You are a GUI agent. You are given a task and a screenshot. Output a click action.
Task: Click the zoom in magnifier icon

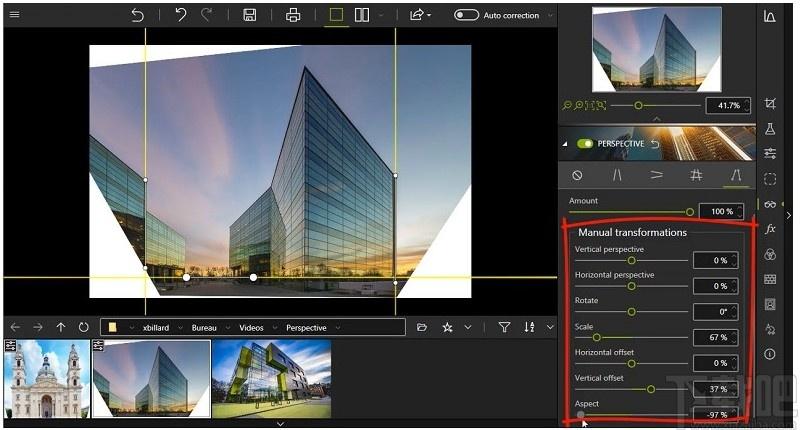[579, 106]
